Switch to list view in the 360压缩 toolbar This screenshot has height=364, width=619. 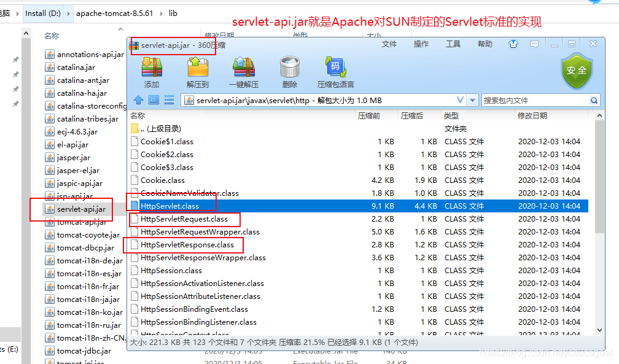tap(169, 100)
